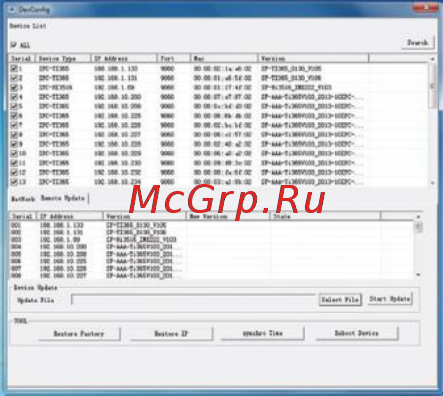Click lower table Serial column header
The width and height of the screenshot is (443, 396).
(x=23, y=217)
